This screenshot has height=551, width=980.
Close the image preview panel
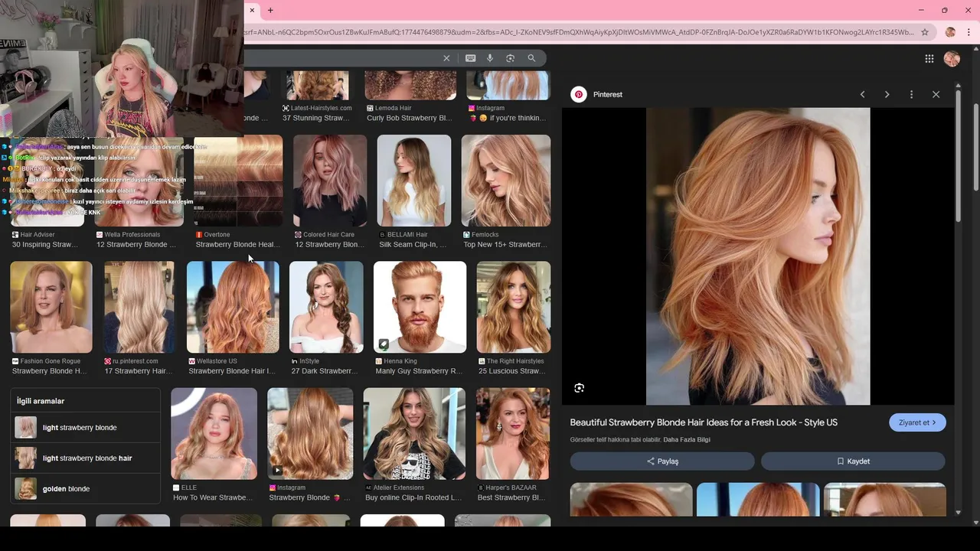point(936,94)
